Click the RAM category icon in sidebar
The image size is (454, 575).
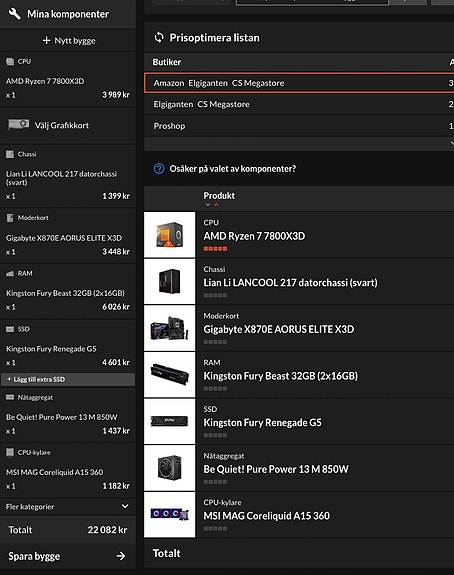[x=10, y=274]
